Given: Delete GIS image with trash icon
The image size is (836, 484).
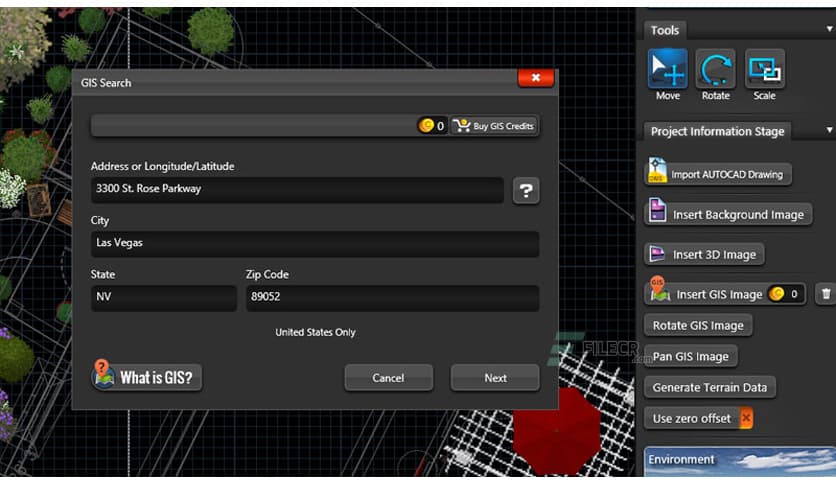Looking at the screenshot, I should tap(826, 294).
